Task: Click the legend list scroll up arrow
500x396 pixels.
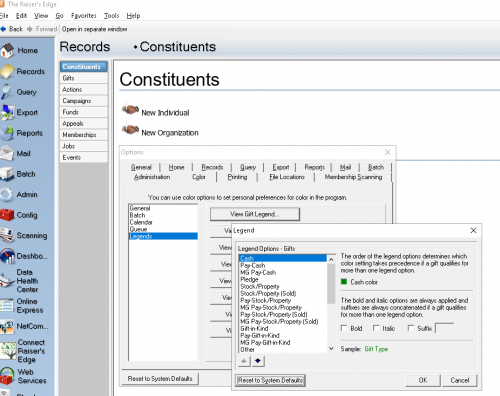Action: [331, 259]
